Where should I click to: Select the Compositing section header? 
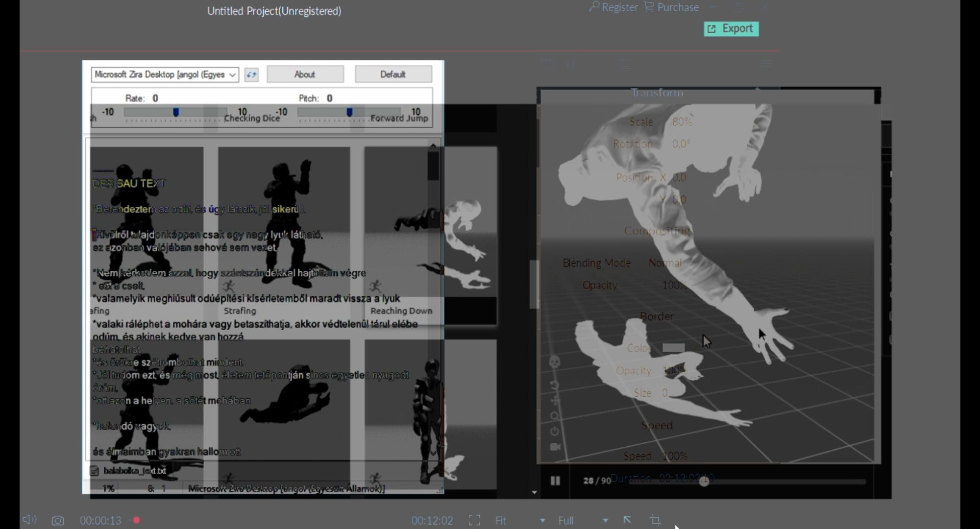pos(657,231)
